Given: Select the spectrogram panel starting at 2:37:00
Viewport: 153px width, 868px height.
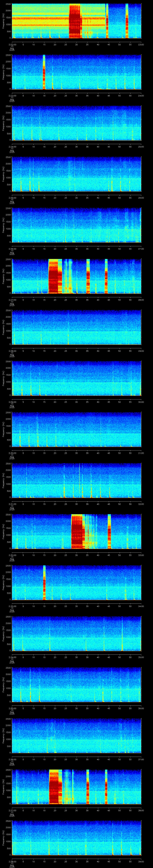Looking at the screenshot, I should click(76, 787).
